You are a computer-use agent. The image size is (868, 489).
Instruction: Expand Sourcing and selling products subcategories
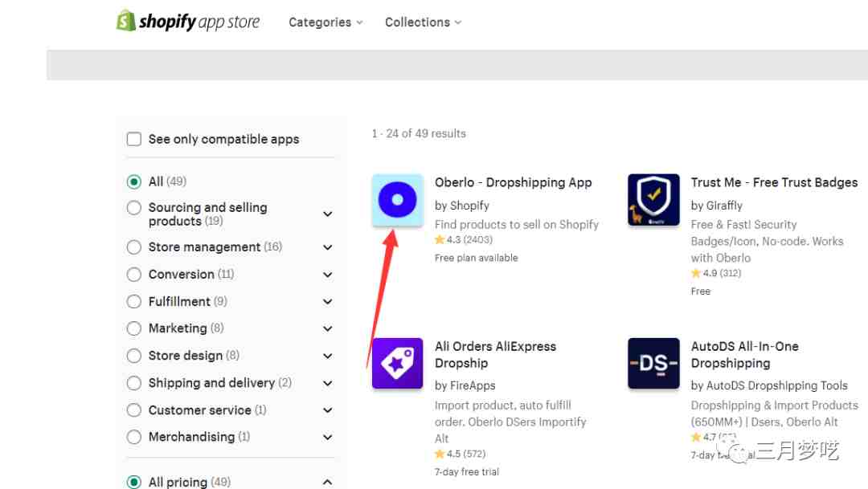click(328, 214)
